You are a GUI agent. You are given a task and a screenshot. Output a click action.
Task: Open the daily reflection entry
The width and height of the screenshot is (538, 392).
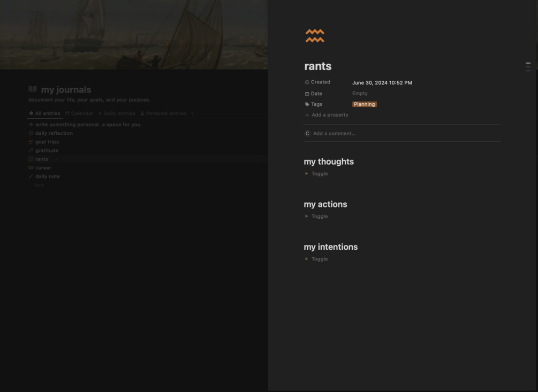point(54,133)
